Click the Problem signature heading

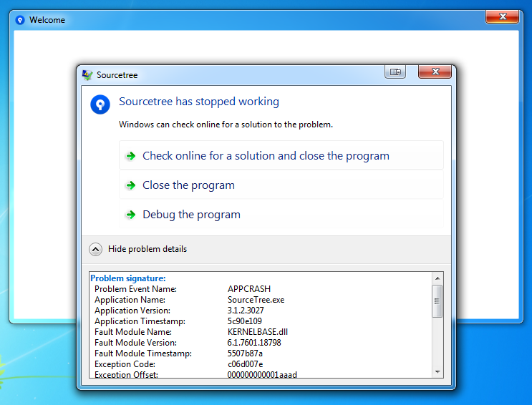point(128,278)
